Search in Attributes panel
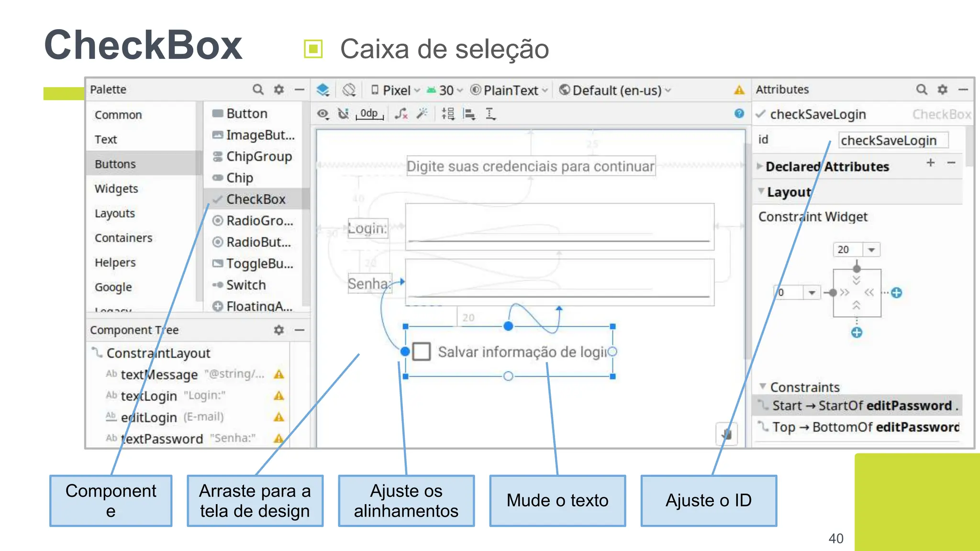Screen dimensions: 980x551 point(922,89)
